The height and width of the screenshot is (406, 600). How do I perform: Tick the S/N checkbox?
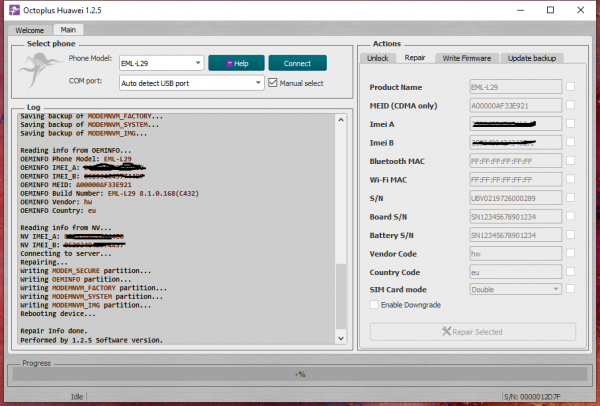[570, 197]
